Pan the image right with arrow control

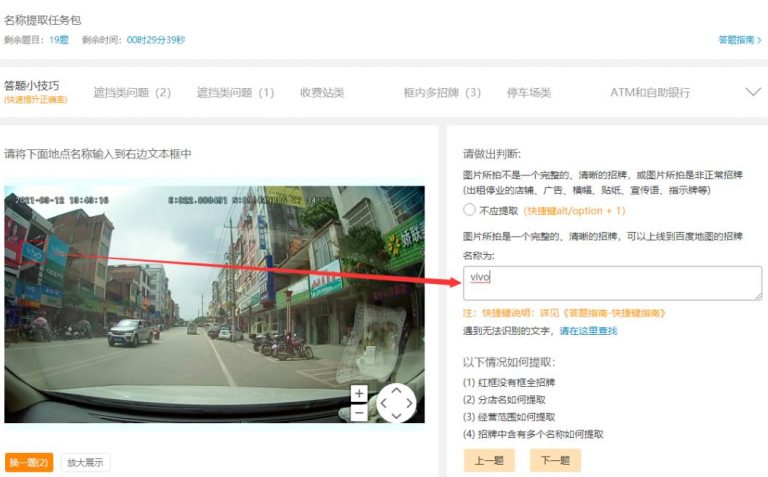(410, 403)
